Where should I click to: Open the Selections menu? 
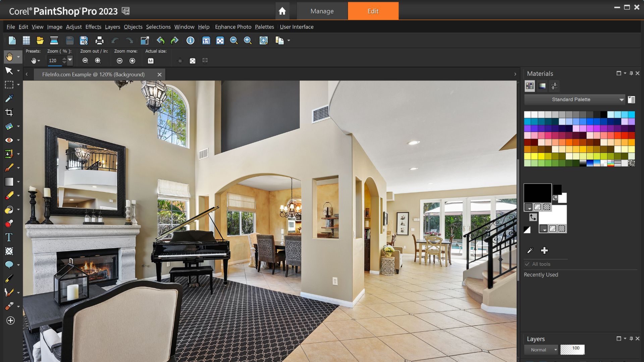click(158, 26)
